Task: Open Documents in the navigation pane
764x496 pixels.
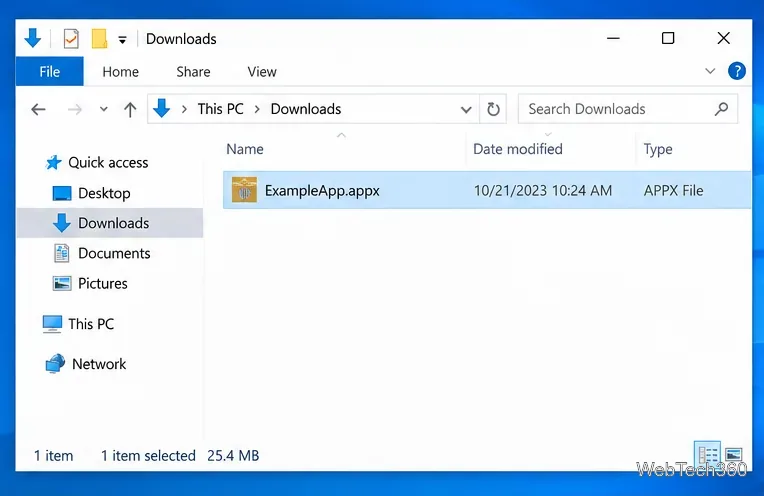Action: pyautogui.click(x=114, y=253)
